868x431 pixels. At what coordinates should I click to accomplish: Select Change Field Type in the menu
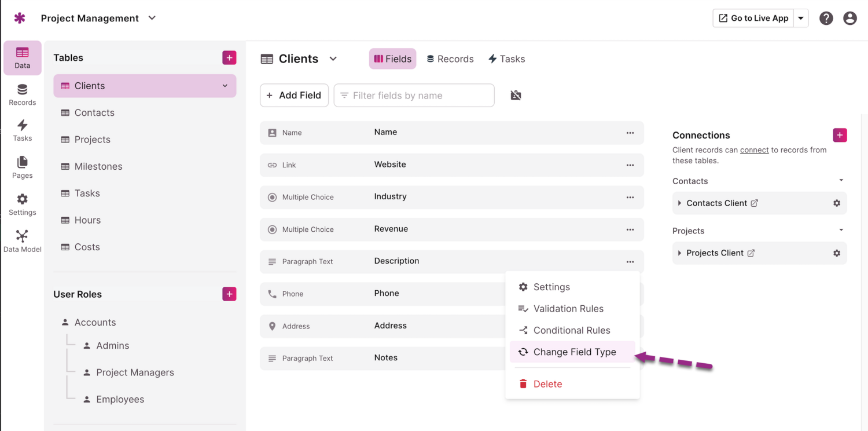coord(574,352)
